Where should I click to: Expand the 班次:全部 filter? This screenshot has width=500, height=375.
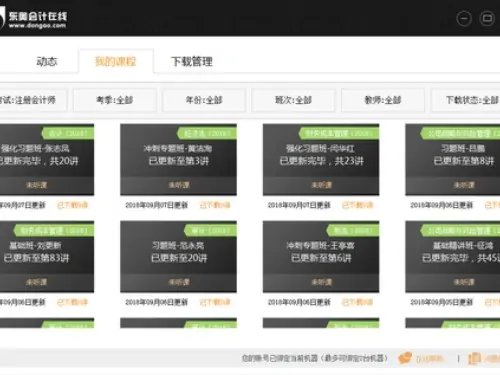pos(293,100)
